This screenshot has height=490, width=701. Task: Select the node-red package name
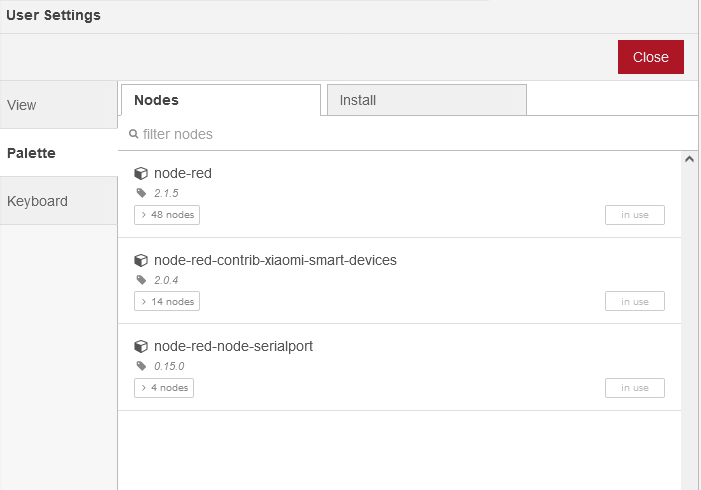click(183, 173)
